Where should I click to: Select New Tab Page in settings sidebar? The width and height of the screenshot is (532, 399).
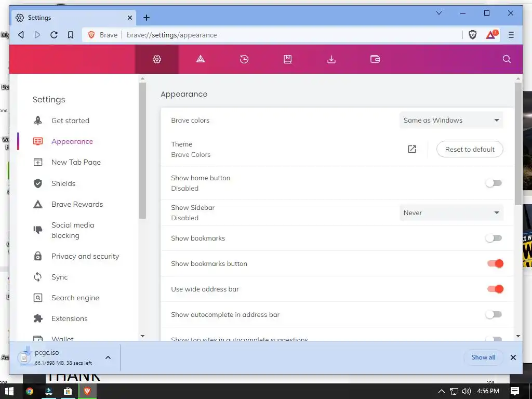coord(76,162)
